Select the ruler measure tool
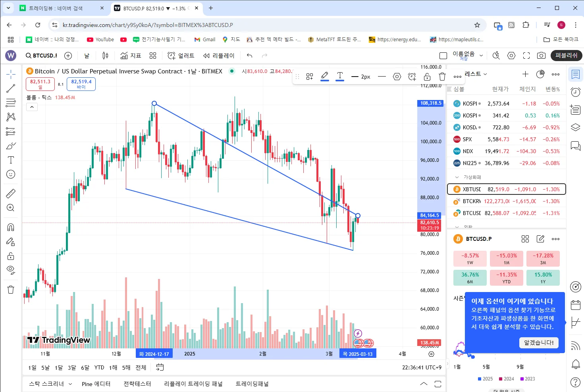Screen dimensions: 584x392 pyautogui.click(x=11, y=193)
